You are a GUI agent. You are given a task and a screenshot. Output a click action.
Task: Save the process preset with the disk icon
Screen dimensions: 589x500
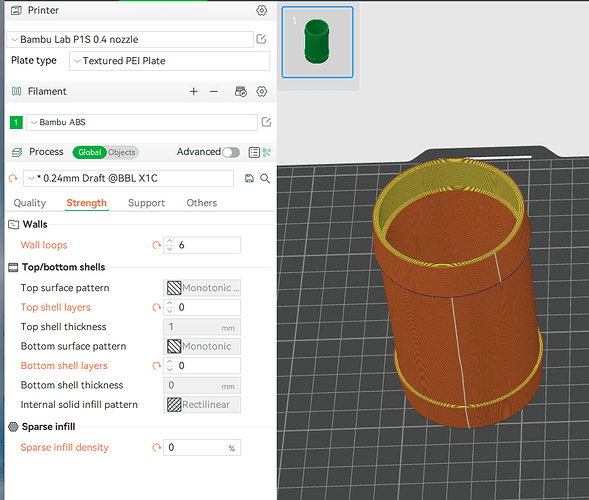(249, 178)
